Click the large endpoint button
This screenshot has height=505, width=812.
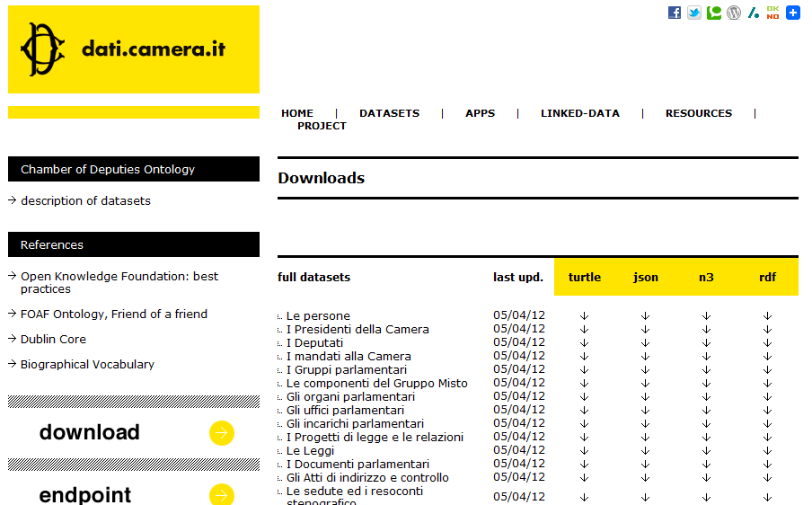pos(134,494)
